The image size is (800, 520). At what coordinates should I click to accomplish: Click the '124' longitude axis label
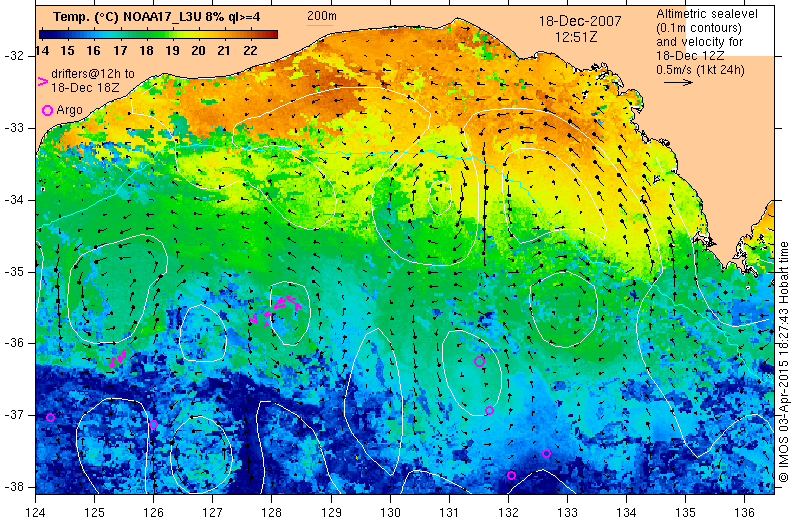pyautogui.click(x=36, y=512)
